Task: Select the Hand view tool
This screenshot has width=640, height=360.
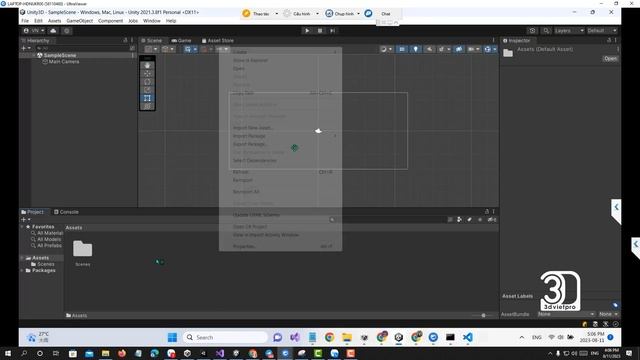Action: [x=147, y=66]
